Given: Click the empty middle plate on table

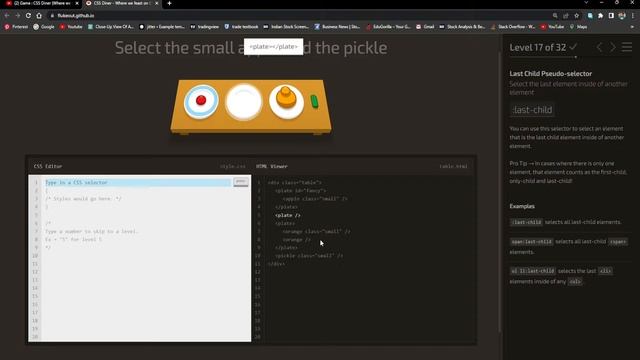Looking at the screenshot, I should [244, 102].
